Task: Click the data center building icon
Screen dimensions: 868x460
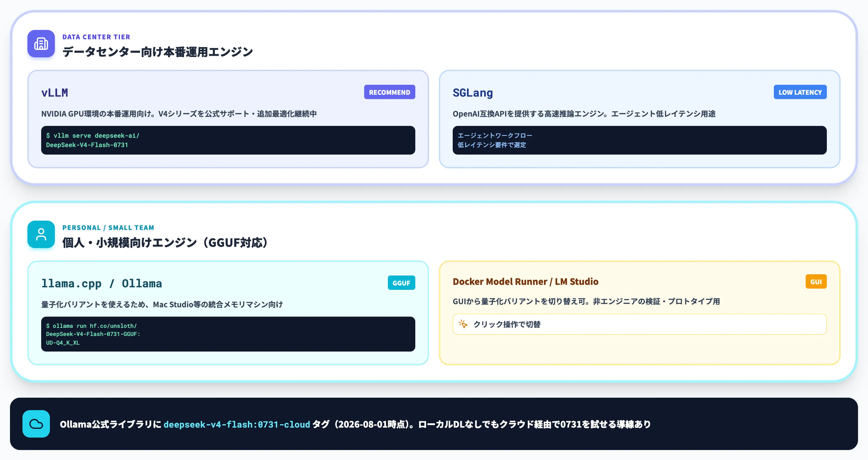Action: (x=41, y=44)
